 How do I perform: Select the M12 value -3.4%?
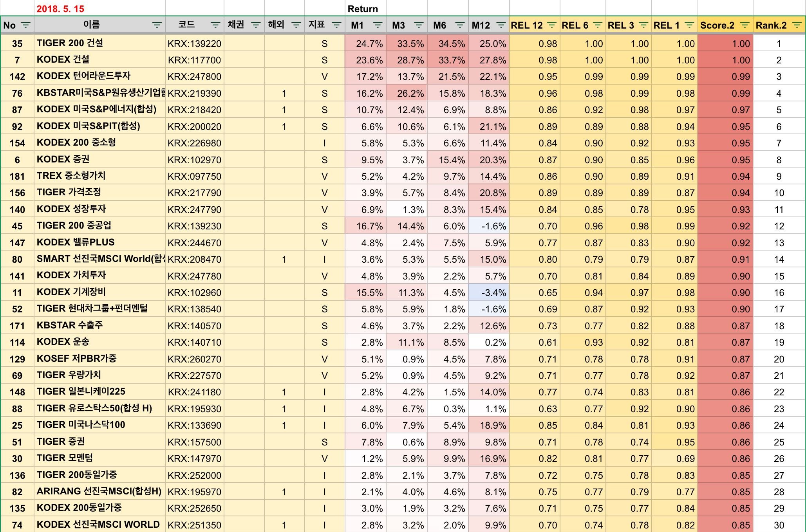point(489,292)
